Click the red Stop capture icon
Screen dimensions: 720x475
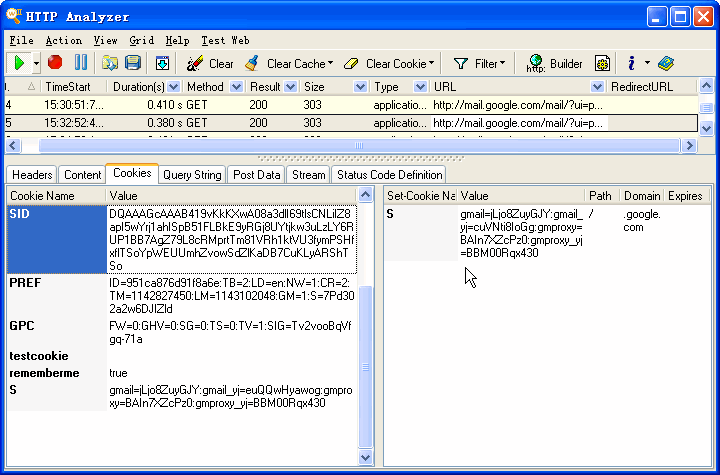(55, 63)
